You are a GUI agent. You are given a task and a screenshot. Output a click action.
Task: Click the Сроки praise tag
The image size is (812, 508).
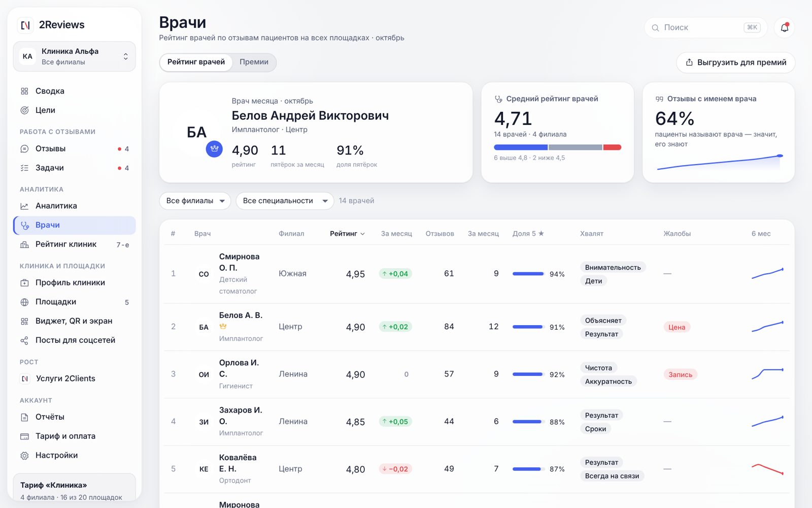point(595,429)
